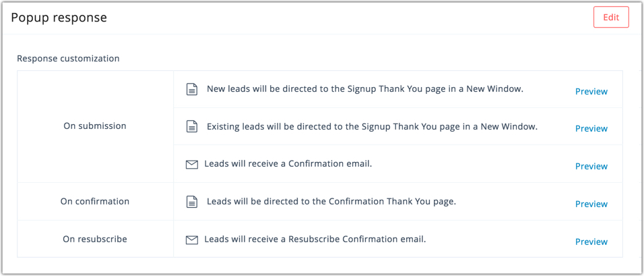Preview the Confirmation email

point(591,167)
